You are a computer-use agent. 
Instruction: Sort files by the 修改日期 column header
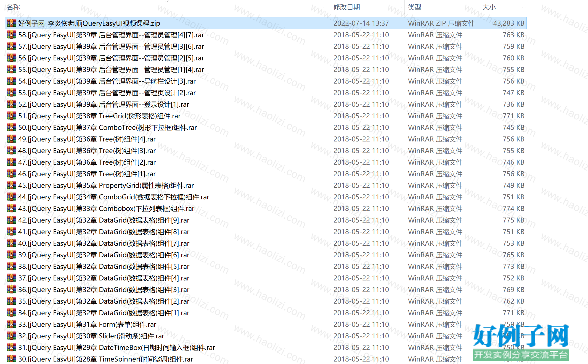(347, 7)
